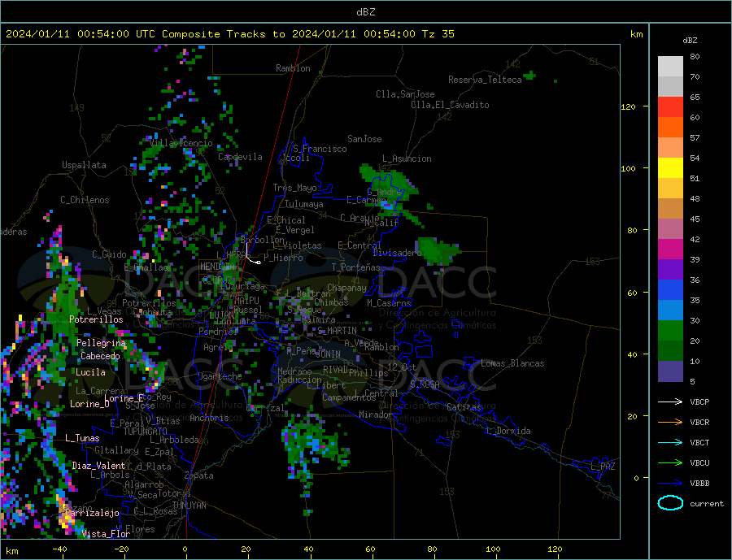Click the violet swatch below 39 dBZ
Screen dimensions: 732x560
tap(670, 270)
